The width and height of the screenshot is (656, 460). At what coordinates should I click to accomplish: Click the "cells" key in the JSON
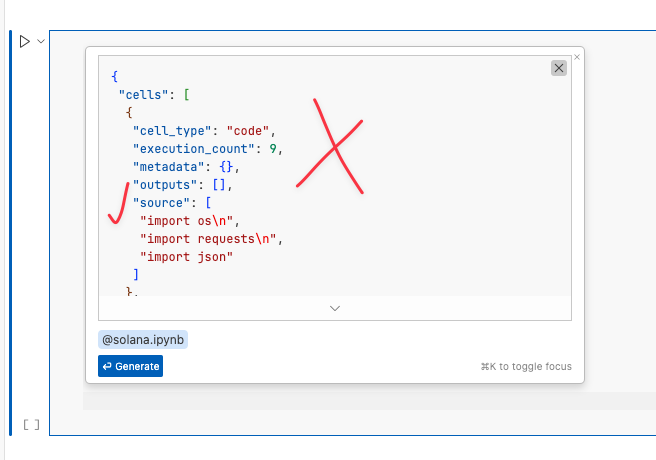pos(144,95)
